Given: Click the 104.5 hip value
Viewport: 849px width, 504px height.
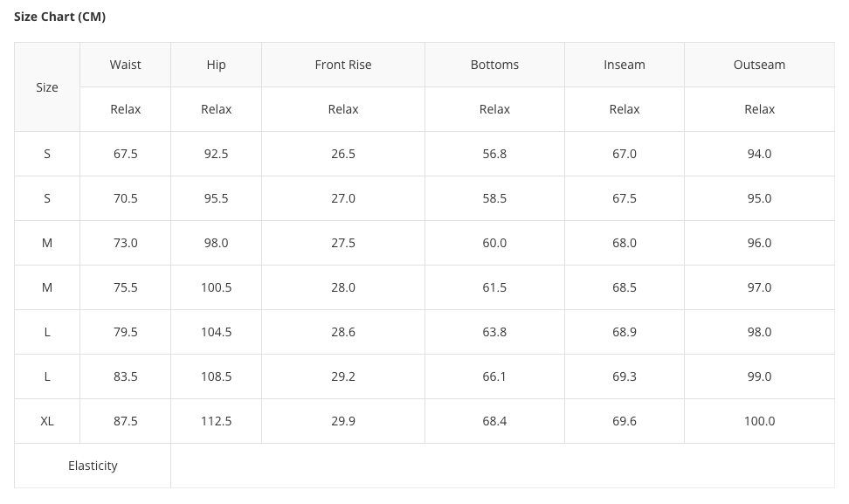Looking at the screenshot, I should pyautogui.click(x=216, y=332).
